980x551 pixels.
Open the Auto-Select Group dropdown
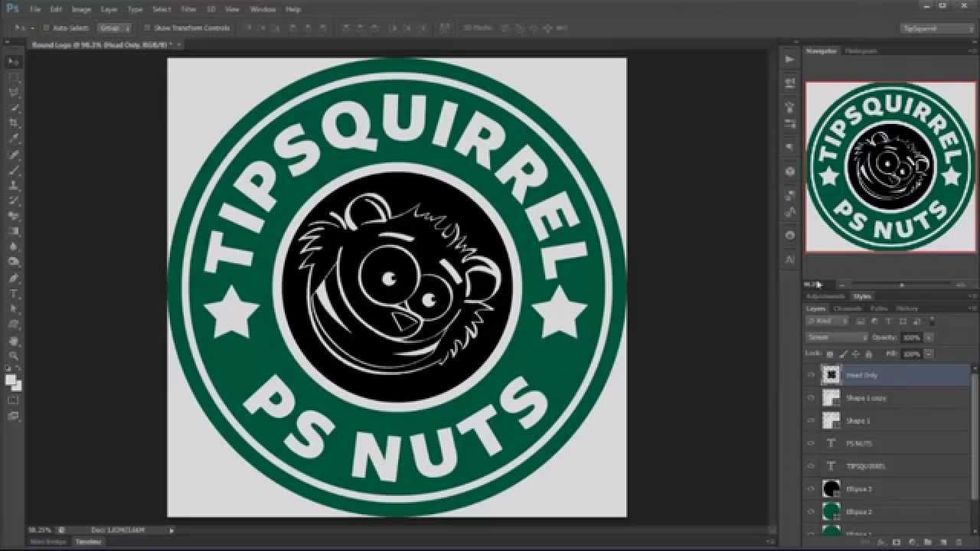114,28
